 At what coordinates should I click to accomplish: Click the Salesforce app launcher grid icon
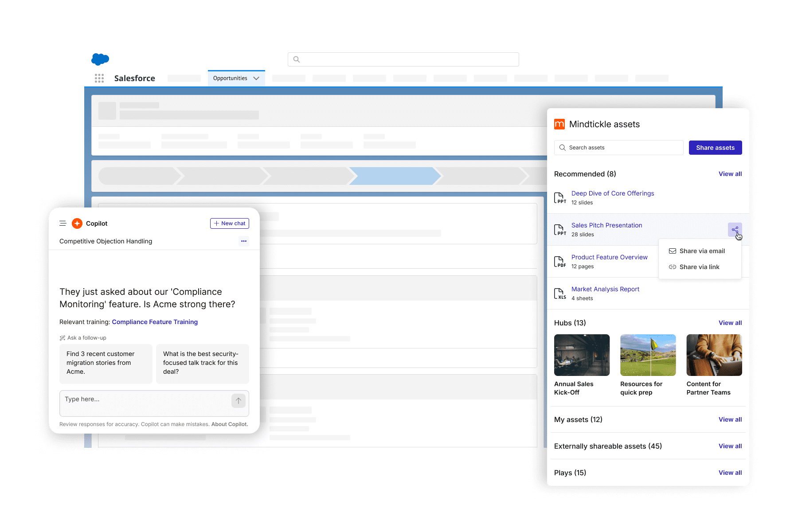tap(99, 78)
